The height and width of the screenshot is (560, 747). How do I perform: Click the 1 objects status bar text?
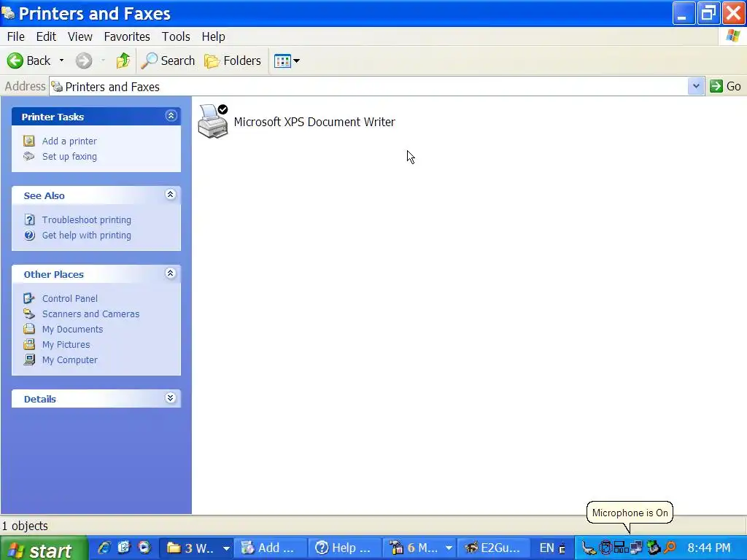point(25,526)
